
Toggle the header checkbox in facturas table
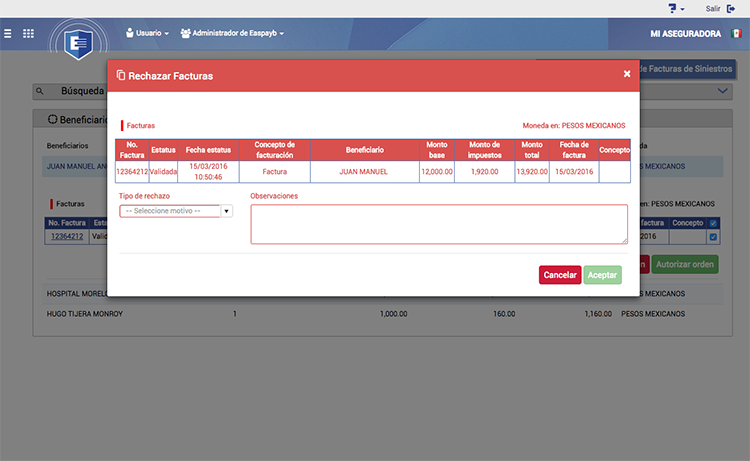[x=713, y=223]
